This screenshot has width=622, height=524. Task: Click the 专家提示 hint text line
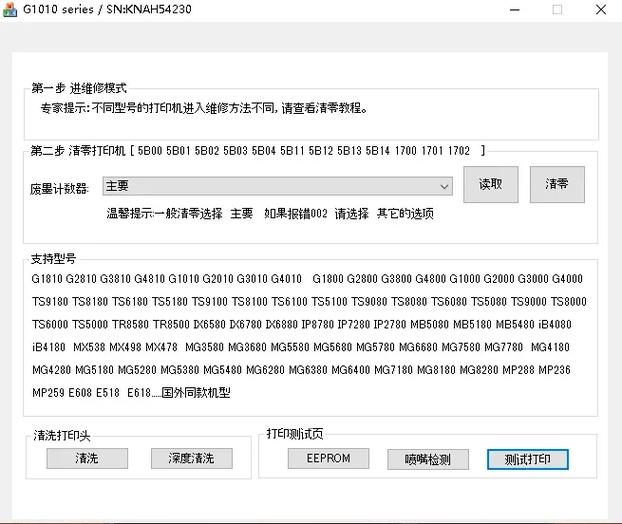pyautogui.click(x=204, y=108)
